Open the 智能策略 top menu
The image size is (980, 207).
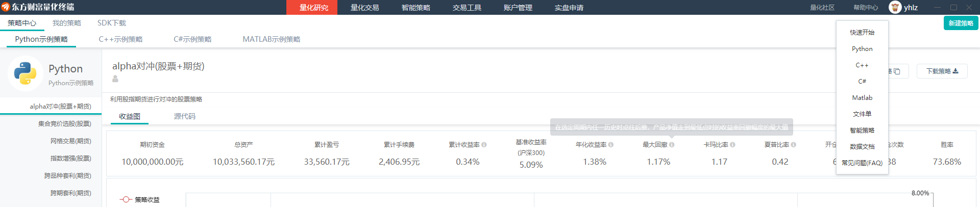415,7
